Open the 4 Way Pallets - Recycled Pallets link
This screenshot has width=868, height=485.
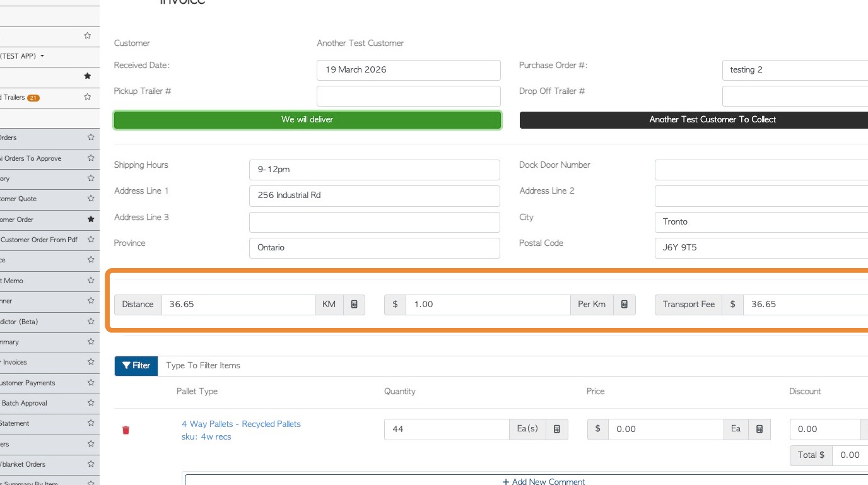pos(241,424)
